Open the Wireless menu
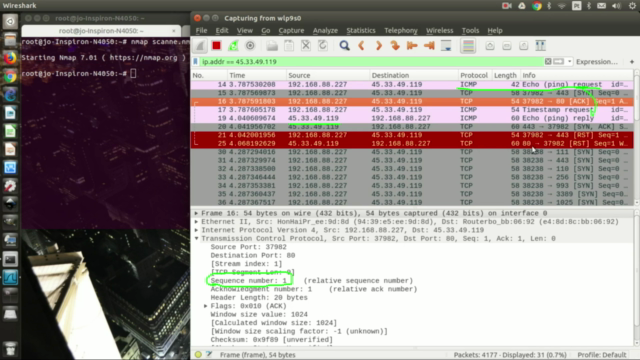 coord(440,31)
